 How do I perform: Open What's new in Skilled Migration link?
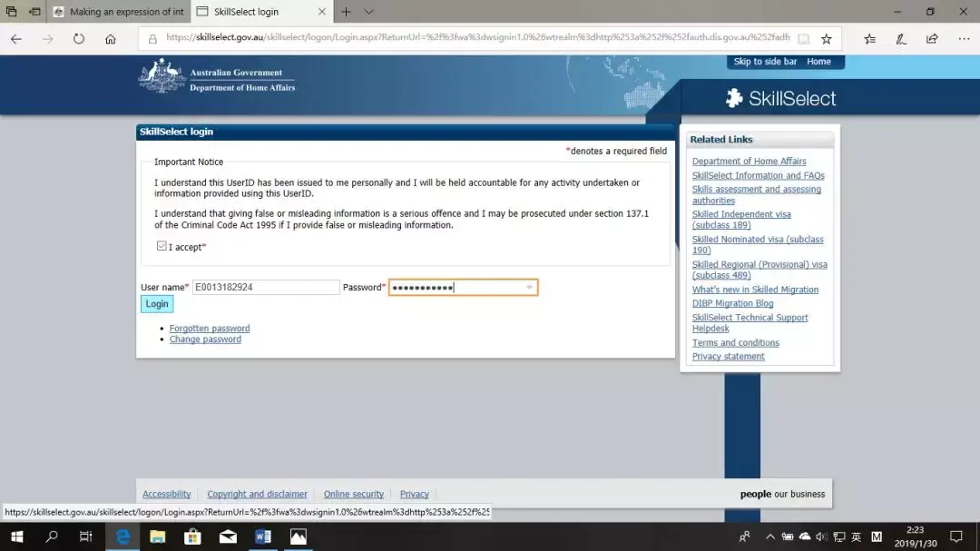tap(755, 289)
